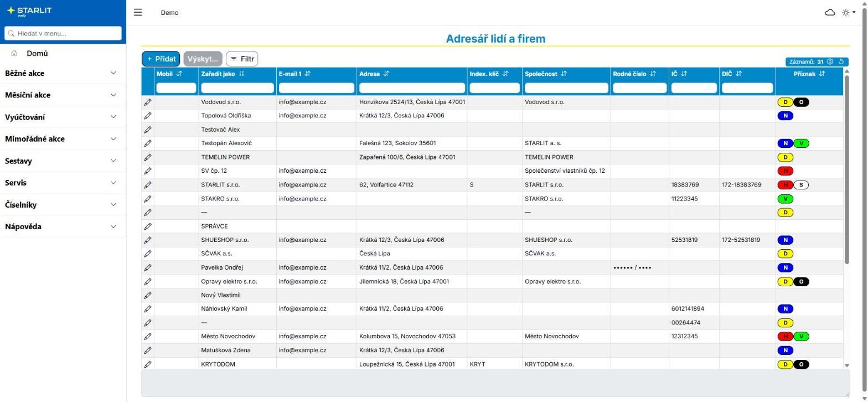Screen dimensions: 868x402
Task: Focus the Hledat v menu search box
Action: click(63, 33)
